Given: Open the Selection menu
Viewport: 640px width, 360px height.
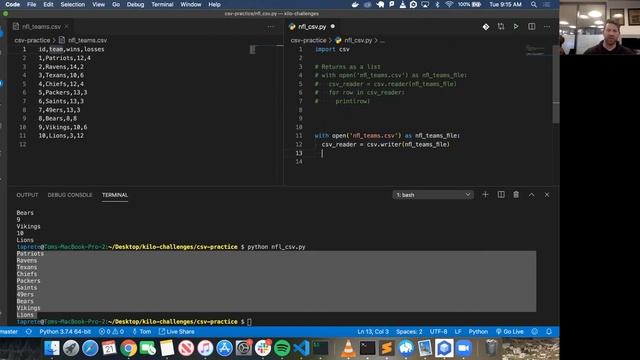Looking at the screenshot, I should (73, 4).
